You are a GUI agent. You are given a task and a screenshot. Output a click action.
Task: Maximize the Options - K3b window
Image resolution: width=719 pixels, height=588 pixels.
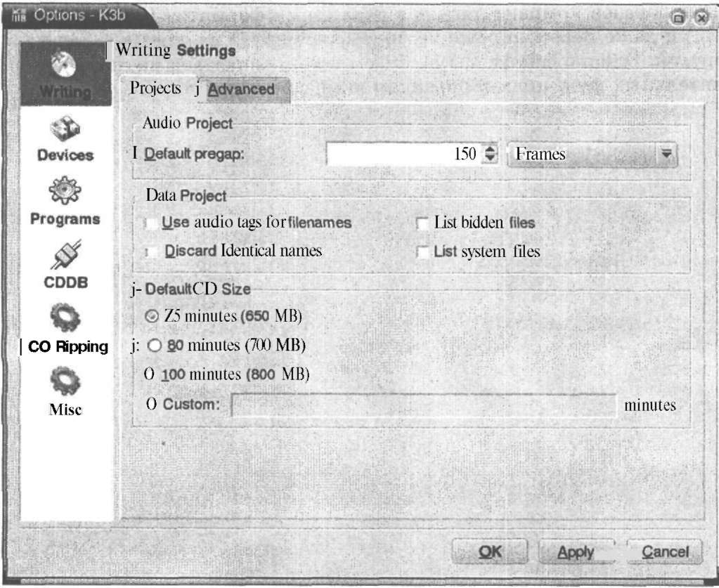tap(678, 18)
